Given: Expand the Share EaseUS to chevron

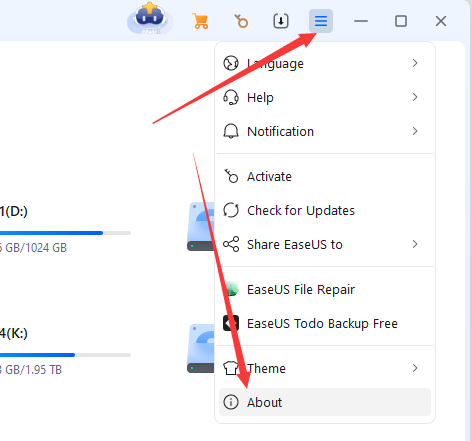Looking at the screenshot, I should click(415, 244).
